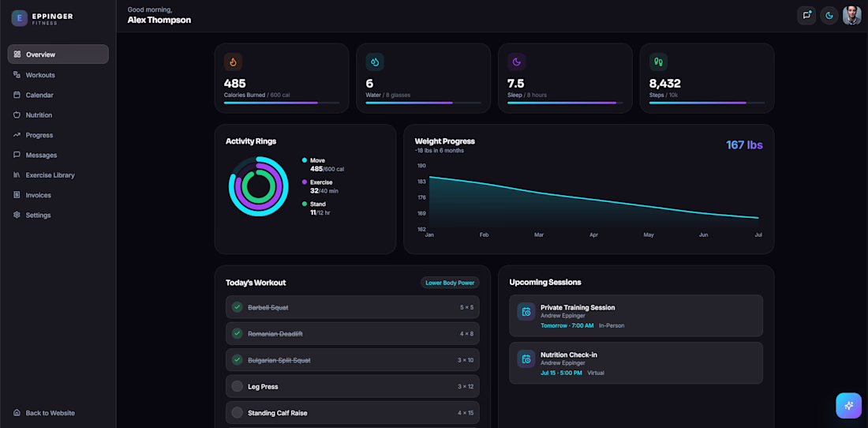The width and height of the screenshot is (868, 428).
Task: Uncheck the Romanian Deadlift exercise
Action: coord(237,333)
